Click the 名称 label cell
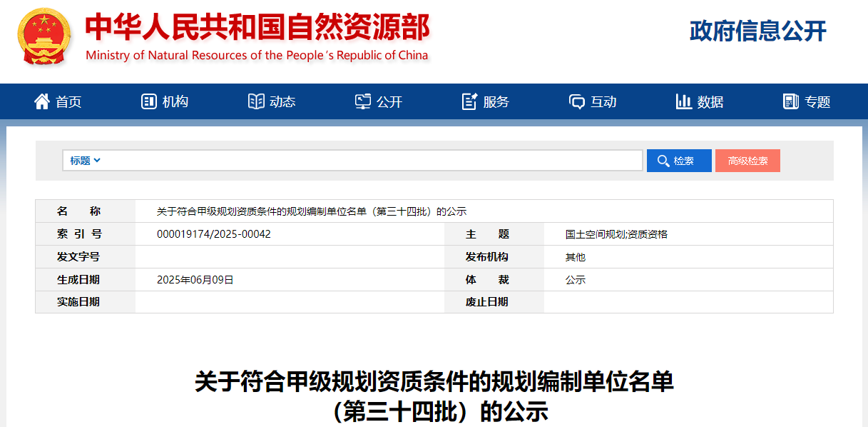 tap(86, 211)
